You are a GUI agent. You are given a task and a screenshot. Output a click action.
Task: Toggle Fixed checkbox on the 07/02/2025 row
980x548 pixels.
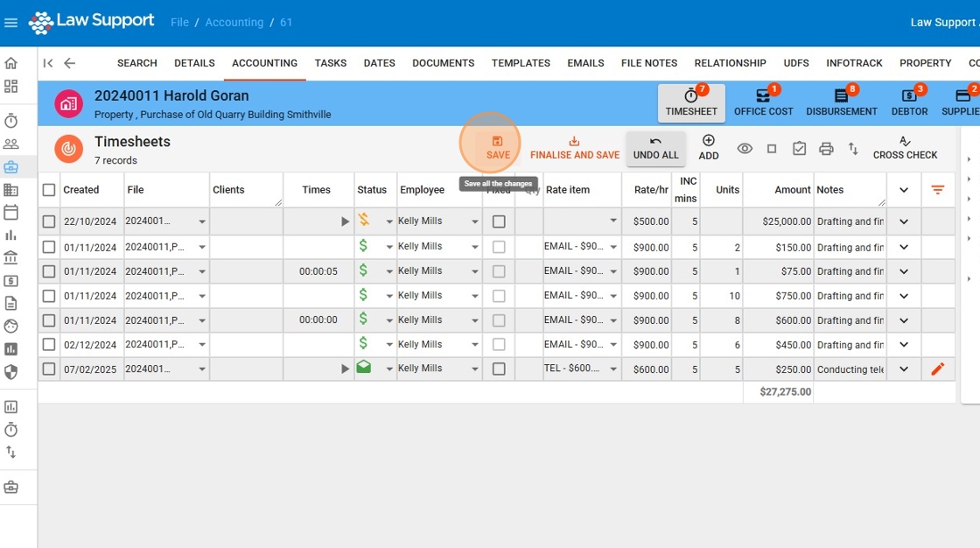499,369
